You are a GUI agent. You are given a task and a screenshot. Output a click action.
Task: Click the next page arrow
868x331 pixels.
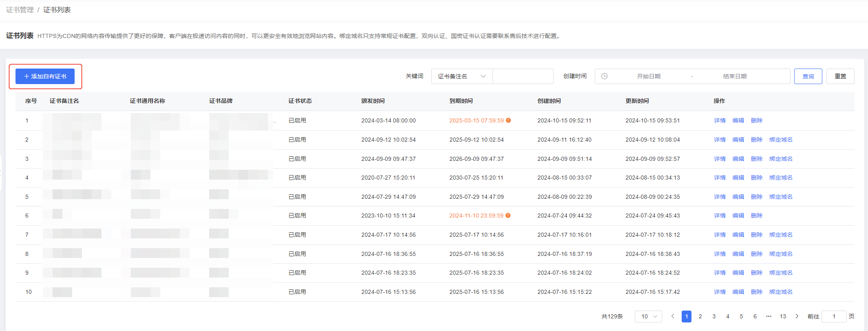pyautogui.click(x=797, y=316)
